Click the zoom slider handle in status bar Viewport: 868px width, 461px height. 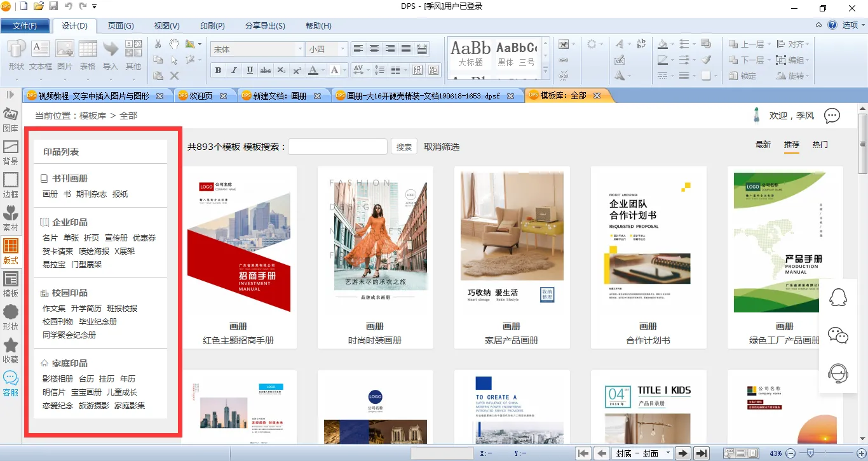click(x=810, y=453)
